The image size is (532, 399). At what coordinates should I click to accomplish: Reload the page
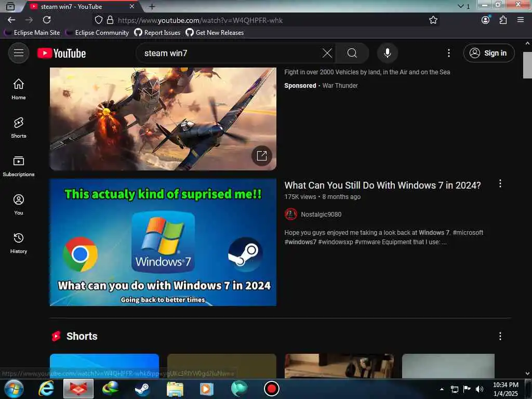coord(47,20)
